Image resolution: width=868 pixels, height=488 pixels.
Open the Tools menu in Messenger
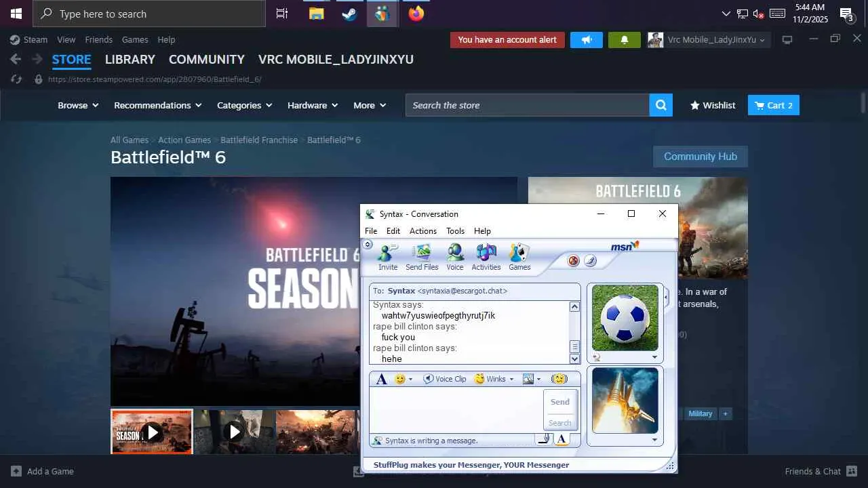click(456, 231)
